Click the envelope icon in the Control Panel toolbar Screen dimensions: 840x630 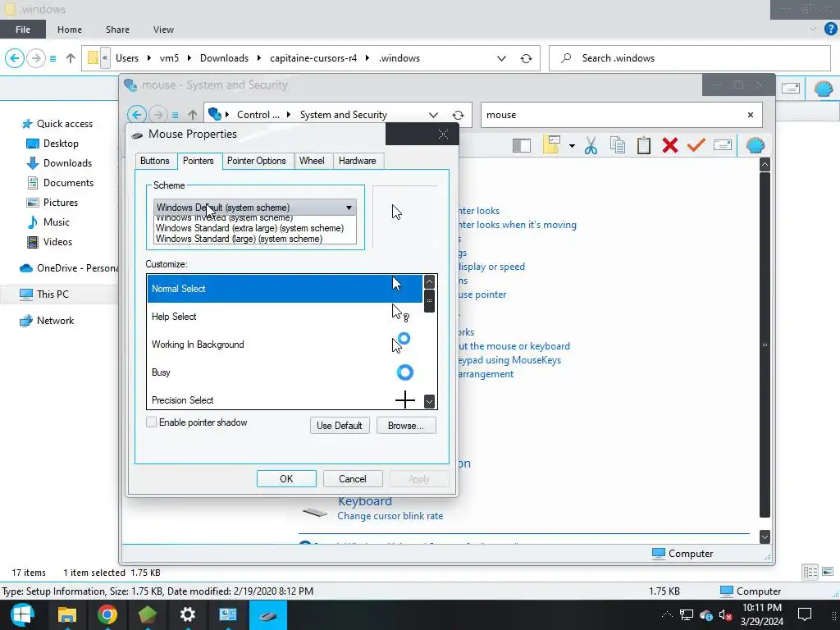[723, 145]
